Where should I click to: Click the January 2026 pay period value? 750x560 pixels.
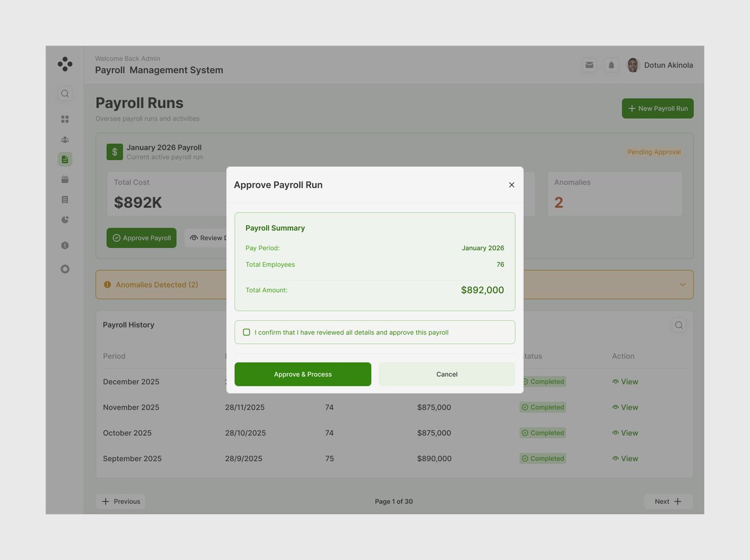(x=483, y=248)
